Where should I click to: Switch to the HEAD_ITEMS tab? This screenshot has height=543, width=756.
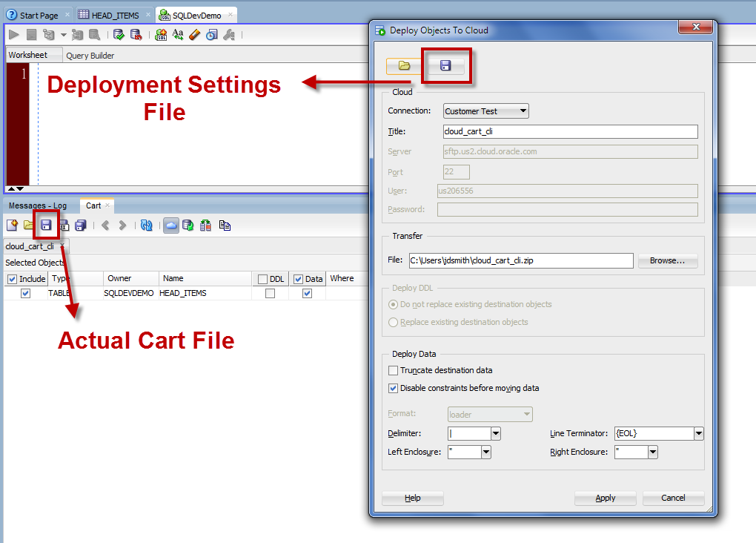coord(115,16)
